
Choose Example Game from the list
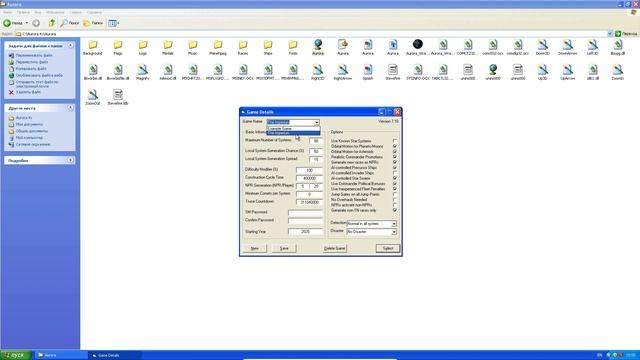(293, 129)
